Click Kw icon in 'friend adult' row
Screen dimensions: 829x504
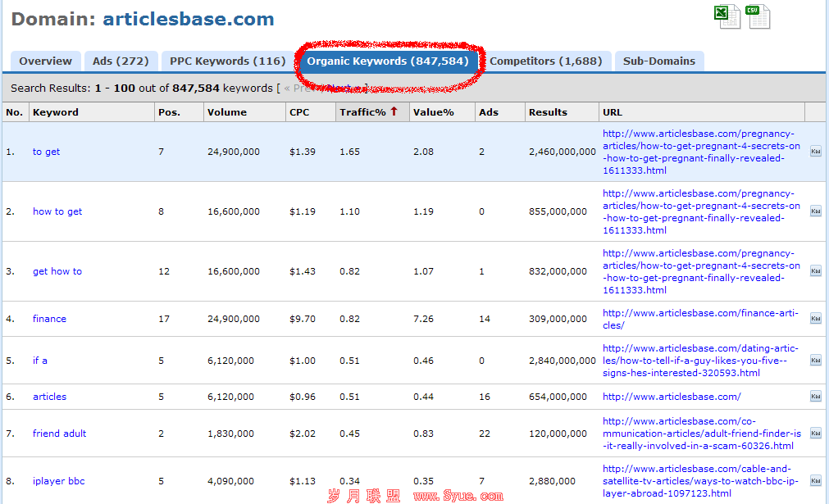click(815, 434)
